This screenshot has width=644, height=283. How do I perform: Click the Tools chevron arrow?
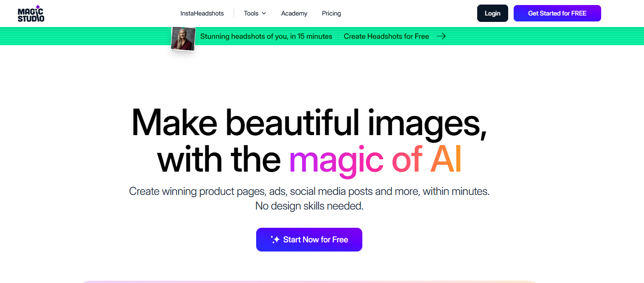click(x=264, y=13)
